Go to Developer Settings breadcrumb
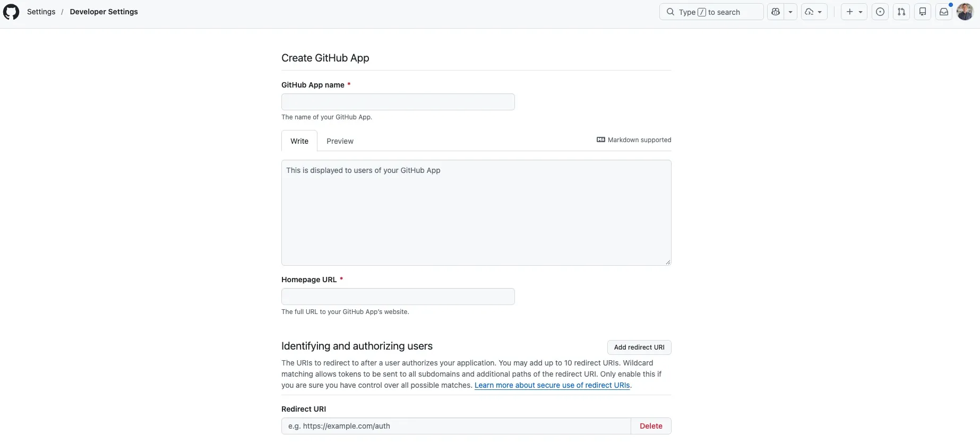The width and height of the screenshot is (980, 444). [x=104, y=12]
